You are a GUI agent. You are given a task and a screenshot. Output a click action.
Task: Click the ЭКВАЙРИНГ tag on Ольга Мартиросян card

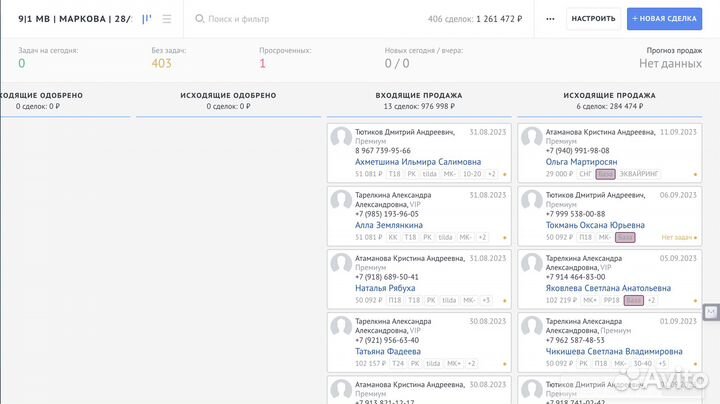tap(639, 174)
